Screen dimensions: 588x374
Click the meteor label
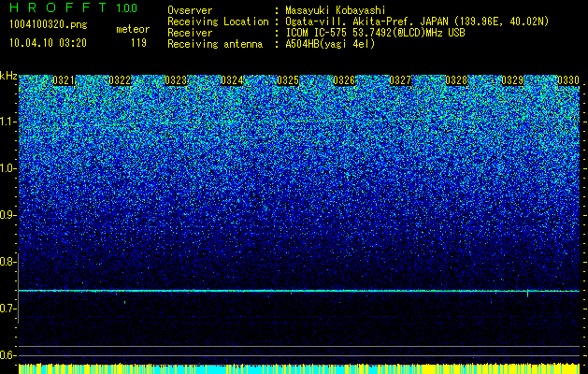click(133, 29)
